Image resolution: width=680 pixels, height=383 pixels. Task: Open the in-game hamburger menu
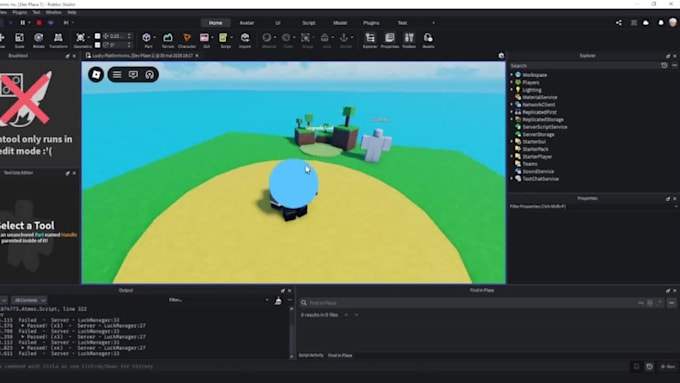[117, 75]
